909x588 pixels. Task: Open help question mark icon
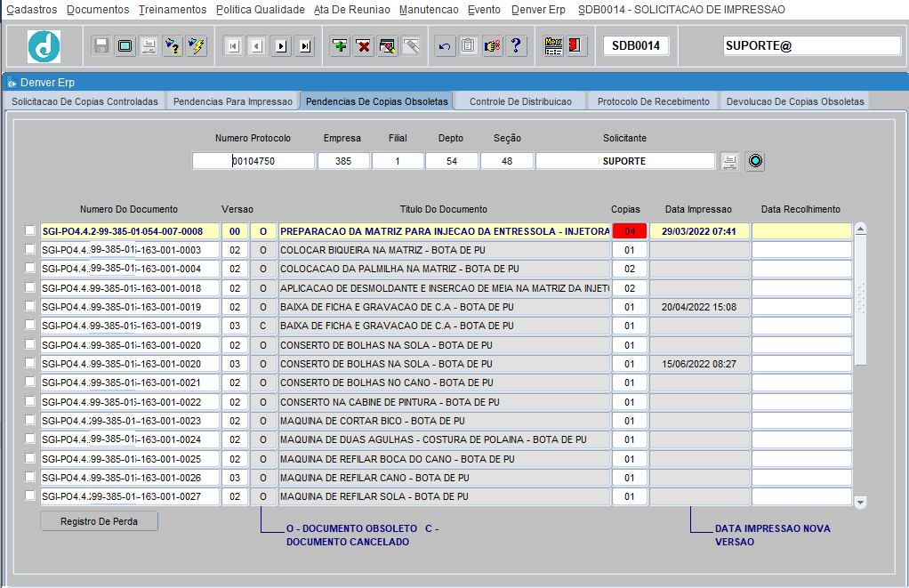tap(516, 45)
